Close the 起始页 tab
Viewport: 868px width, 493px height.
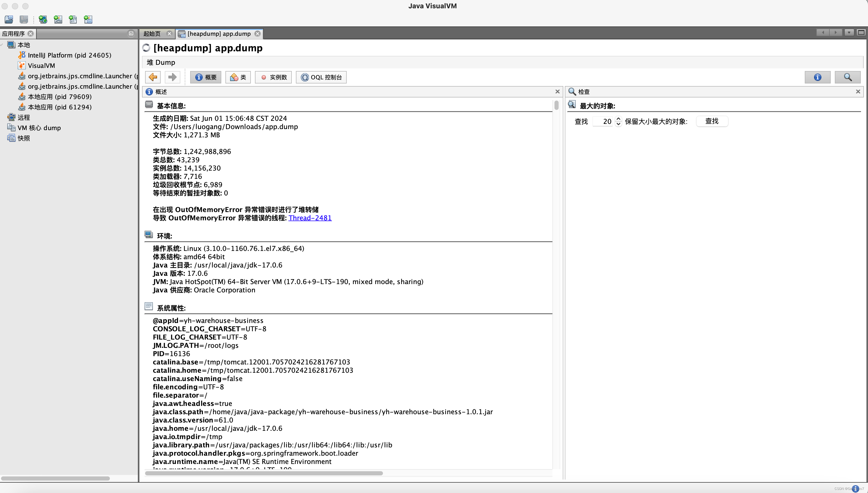169,33
